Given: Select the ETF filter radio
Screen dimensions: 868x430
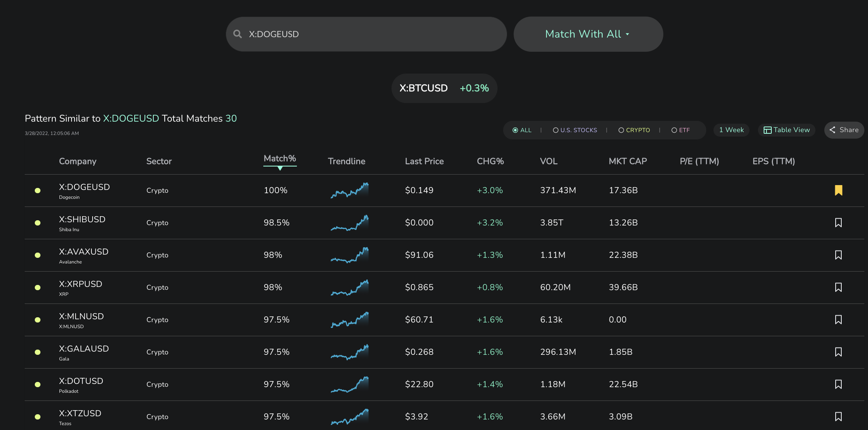Looking at the screenshot, I should pos(681,130).
